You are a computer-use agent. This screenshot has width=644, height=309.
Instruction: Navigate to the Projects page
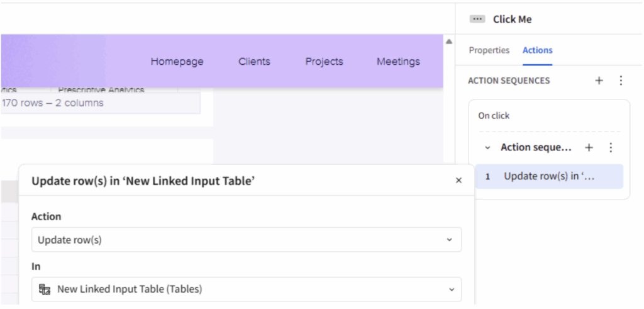(x=324, y=62)
